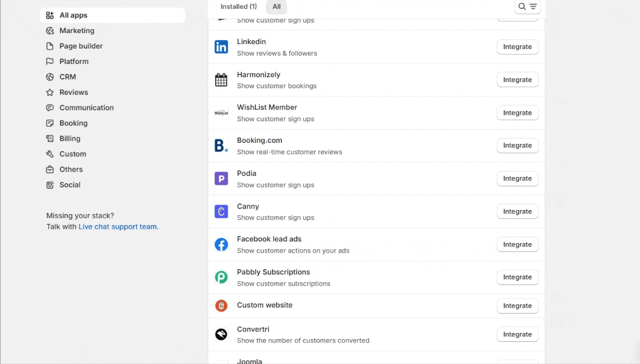Click the Convertri black logo icon

[x=221, y=334]
